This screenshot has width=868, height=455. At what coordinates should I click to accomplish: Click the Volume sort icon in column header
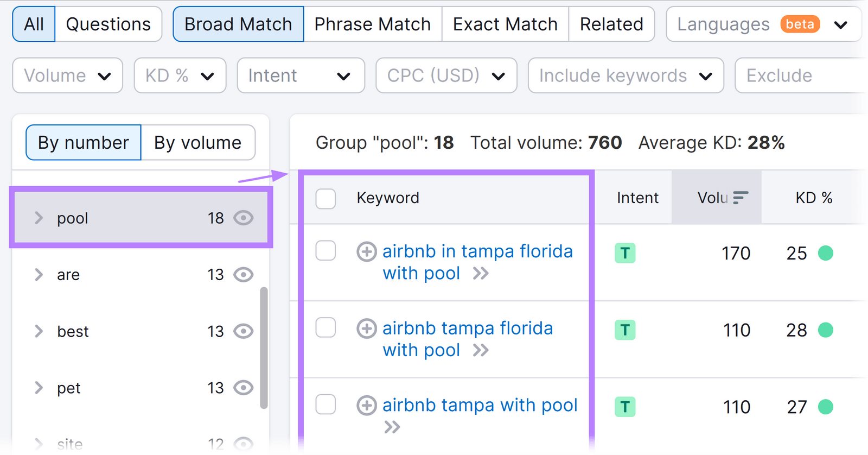(x=741, y=198)
